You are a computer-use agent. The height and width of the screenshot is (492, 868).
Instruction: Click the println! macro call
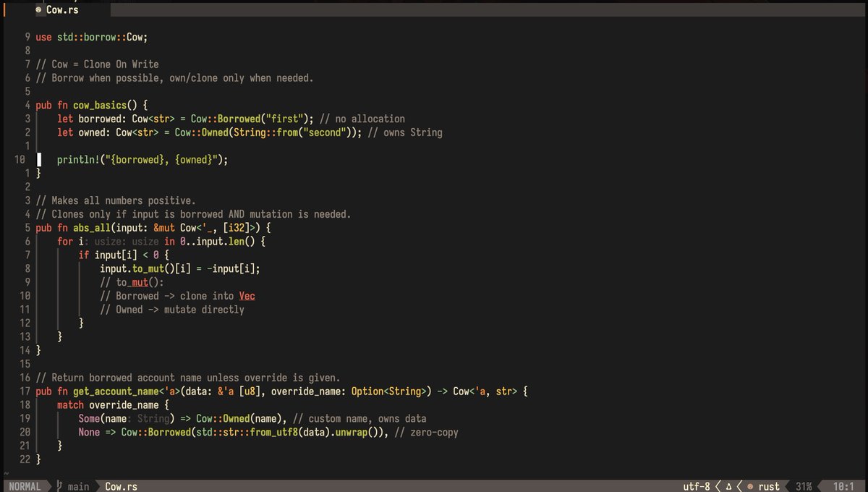(142, 160)
